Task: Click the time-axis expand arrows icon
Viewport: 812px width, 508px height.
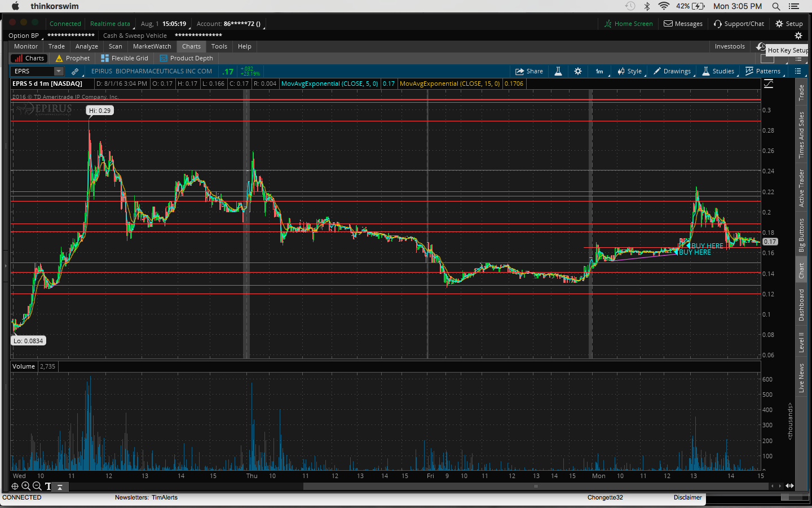Action: (x=789, y=486)
